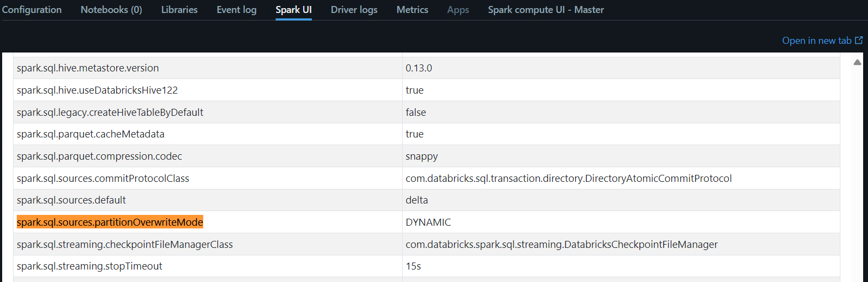Click the DirectoryAtomicCommitProtocol class value

click(x=569, y=179)
